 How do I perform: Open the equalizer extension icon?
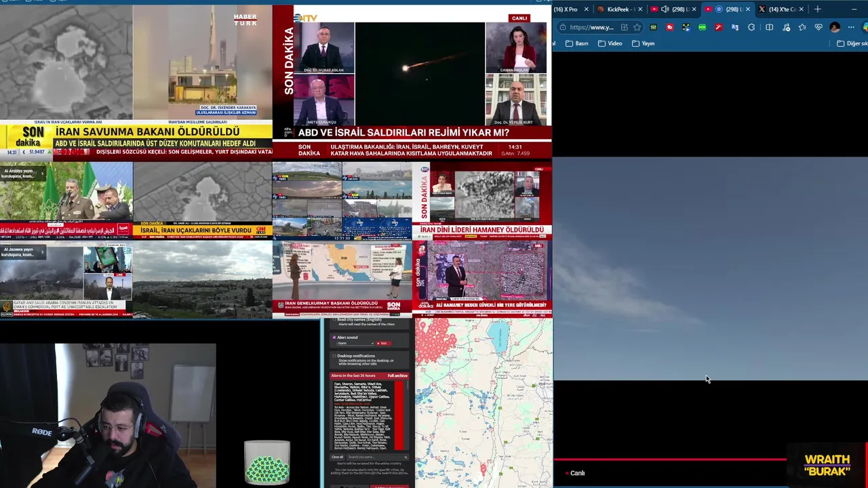[x=653, y=27]
